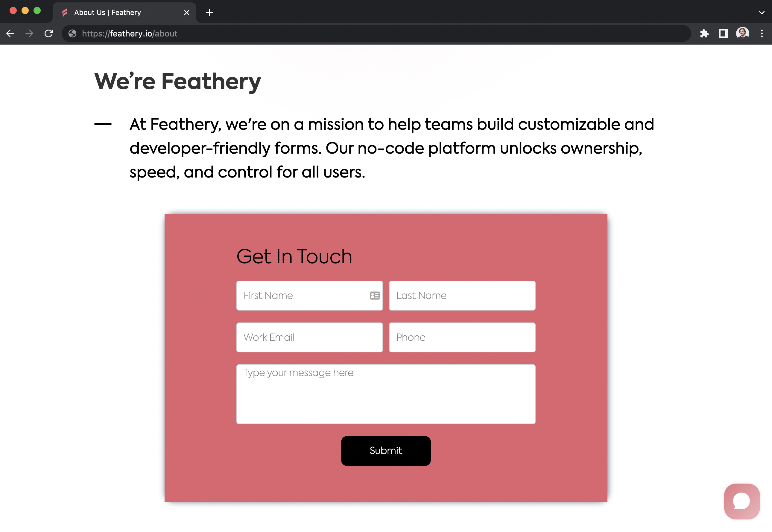The height and width of the screenshot is (532, 772).
Task: Click the Submit button
Action: [386, 451]
